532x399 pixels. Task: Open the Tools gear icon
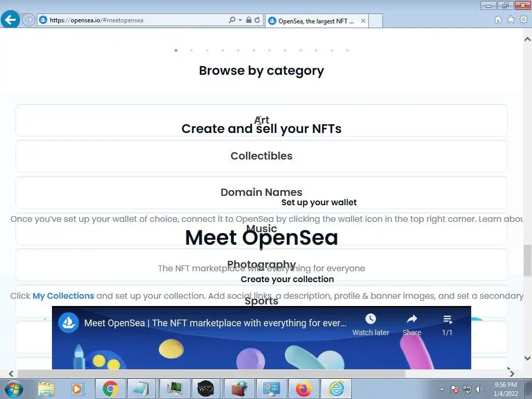[x=524, y=20]
